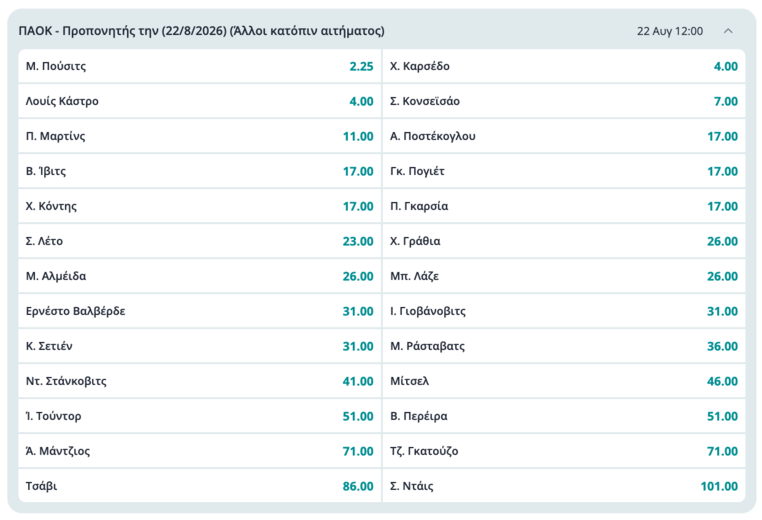The width and height of the screenshot is (762, 520).
Task: Choose Ερνέστο Βαλβέρδε at 31.00
Action: pyautogui.click(x=200, y=311)
